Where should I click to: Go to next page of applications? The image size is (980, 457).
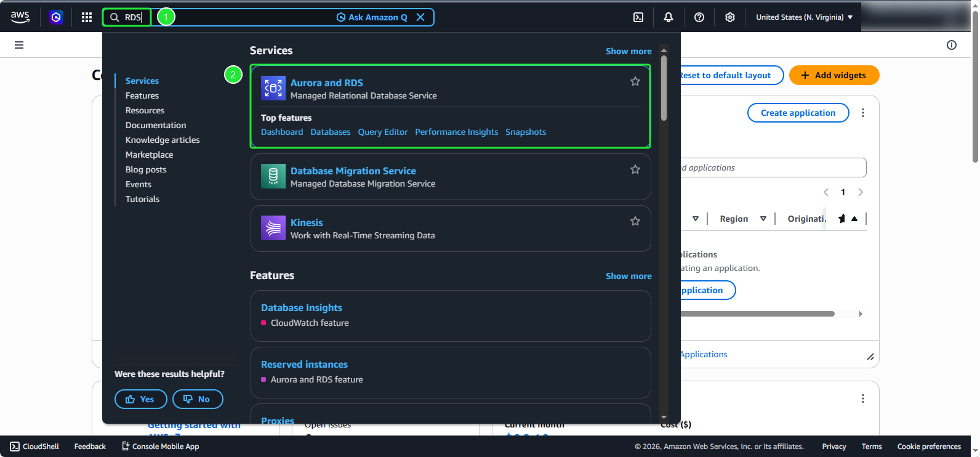pos(861,192)
